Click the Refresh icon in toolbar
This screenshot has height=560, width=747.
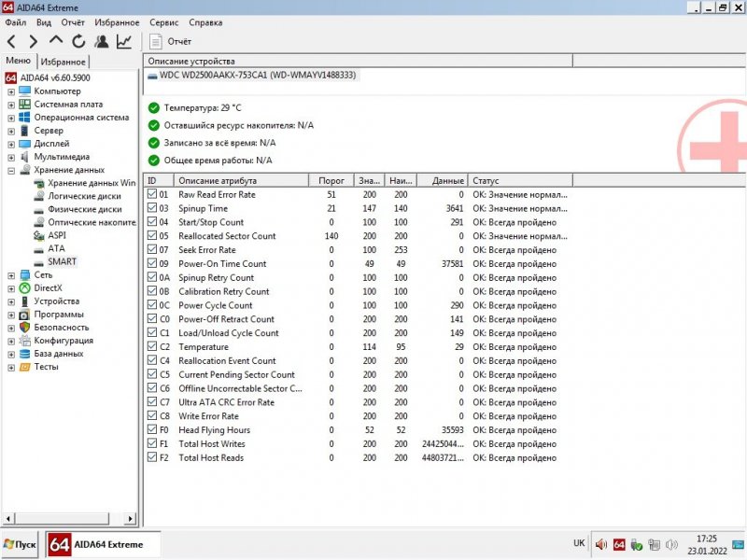point(78,41)
